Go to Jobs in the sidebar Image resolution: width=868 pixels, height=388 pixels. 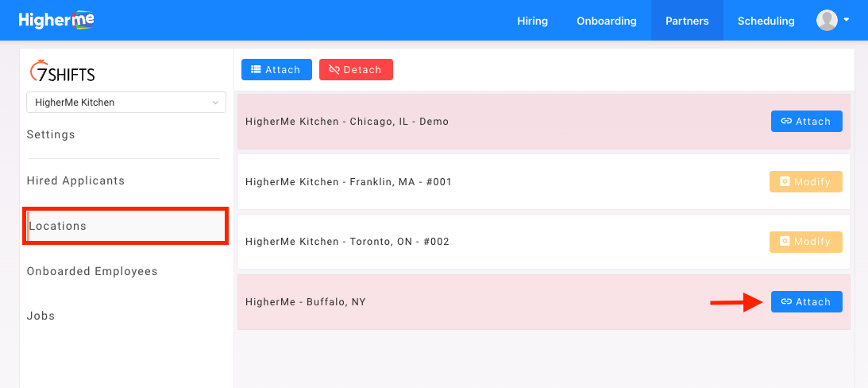41,316
